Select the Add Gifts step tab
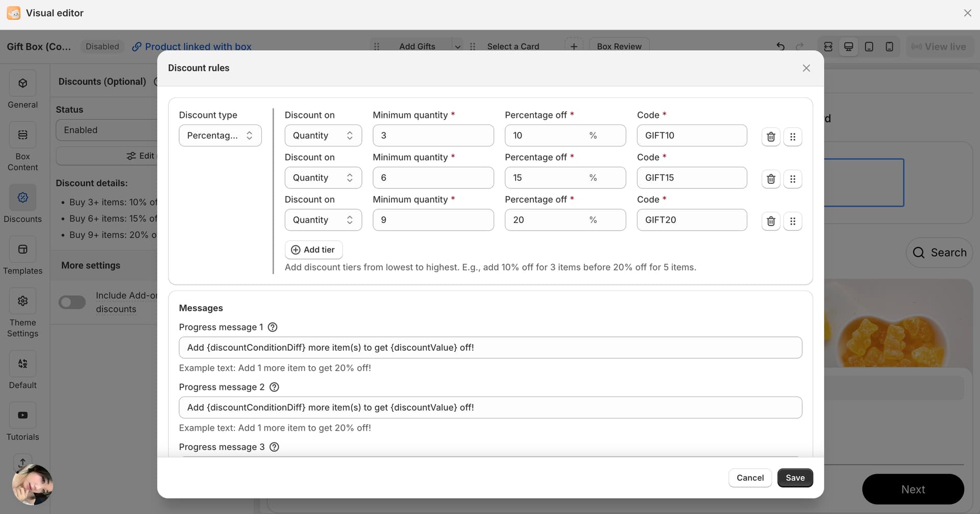This screenshot has width=980, height=514. [x=416, y=46]
